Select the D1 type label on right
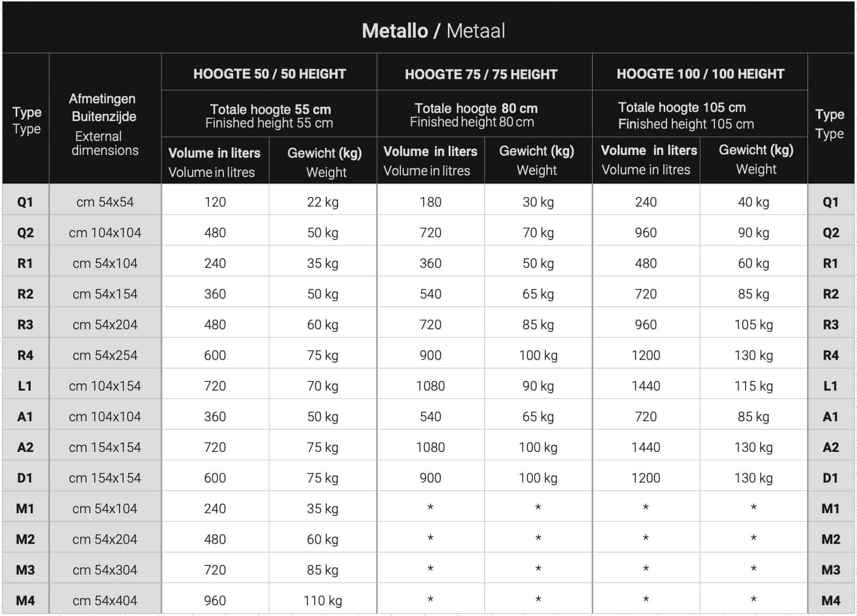Image resolution: width=857 pixels, height=616 pixels. pyautogui.click(x=831, y=478)
